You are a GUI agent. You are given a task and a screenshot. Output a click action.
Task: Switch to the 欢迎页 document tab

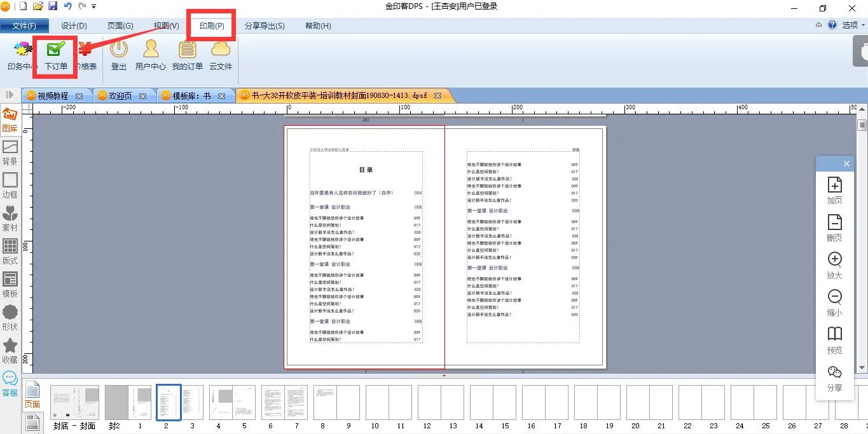(120, 96)
